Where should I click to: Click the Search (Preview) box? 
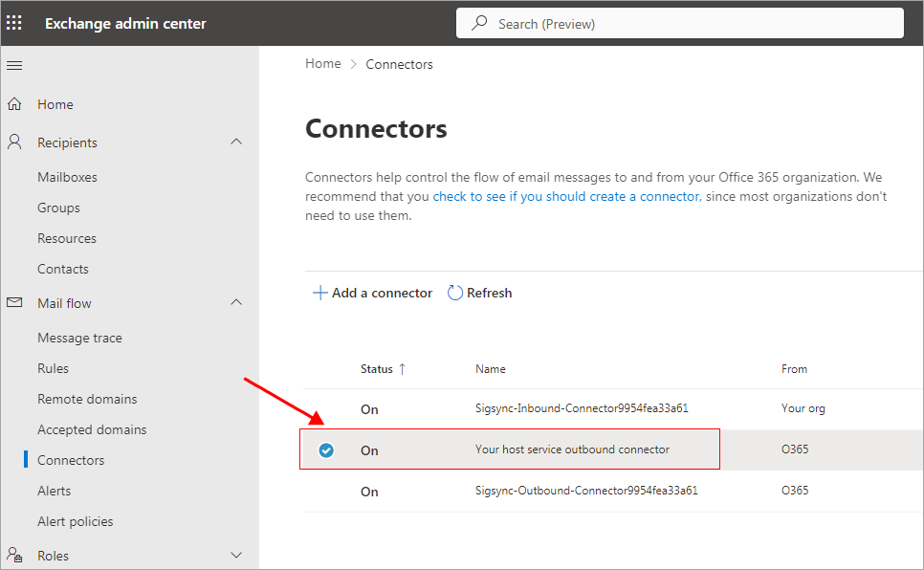point(679,24)
